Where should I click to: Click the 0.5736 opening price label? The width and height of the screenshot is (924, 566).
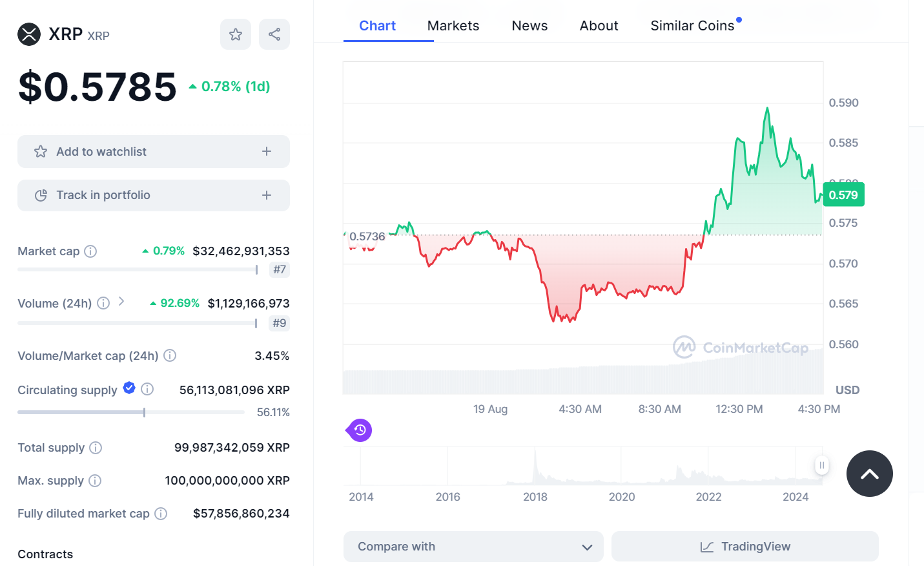[367, 236]
